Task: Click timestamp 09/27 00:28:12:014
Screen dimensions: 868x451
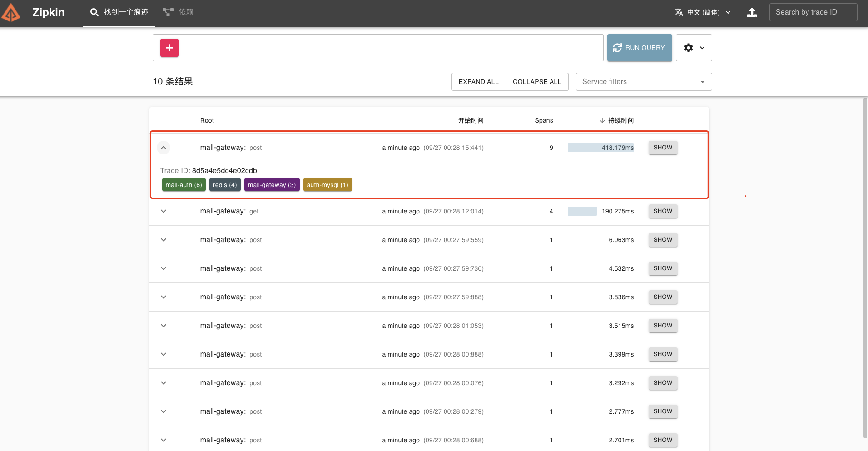Action: click(x=453, y=211)
